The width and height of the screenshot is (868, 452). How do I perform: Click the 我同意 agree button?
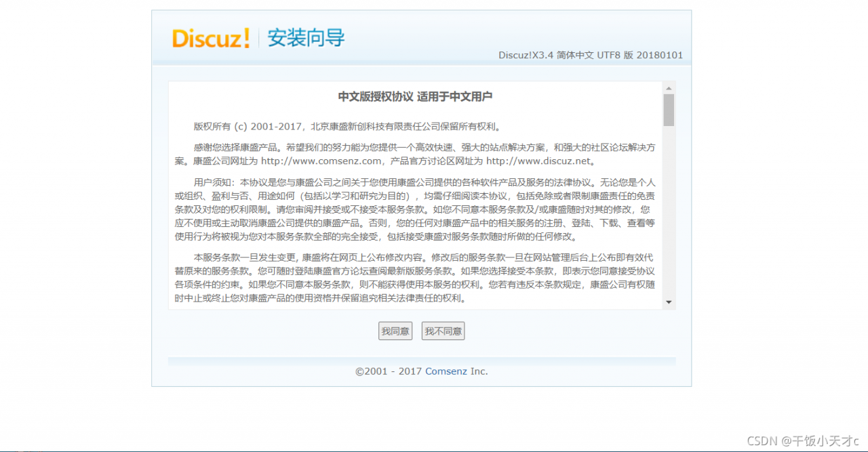395,331
